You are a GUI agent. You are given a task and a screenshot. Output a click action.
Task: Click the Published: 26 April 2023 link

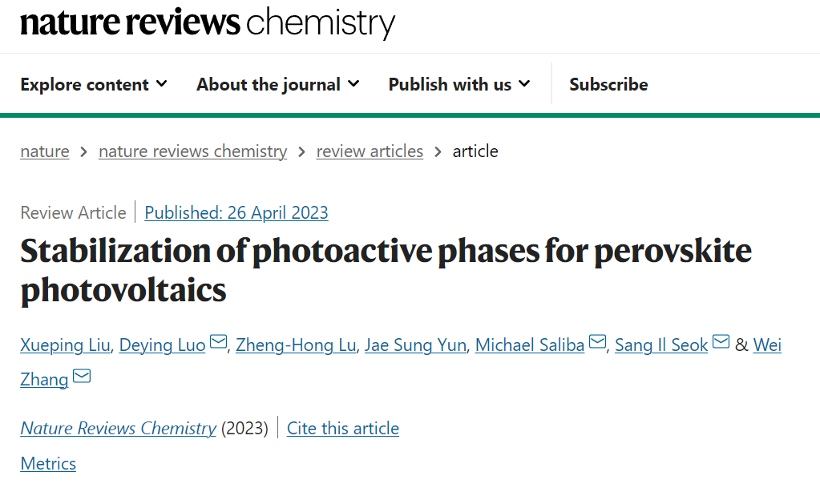tap(236, 213)
